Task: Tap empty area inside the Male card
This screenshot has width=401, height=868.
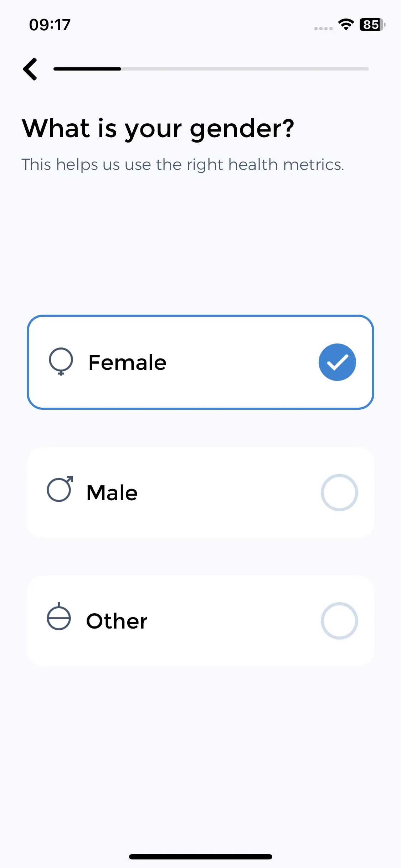Action: click(x=228, y=493)
